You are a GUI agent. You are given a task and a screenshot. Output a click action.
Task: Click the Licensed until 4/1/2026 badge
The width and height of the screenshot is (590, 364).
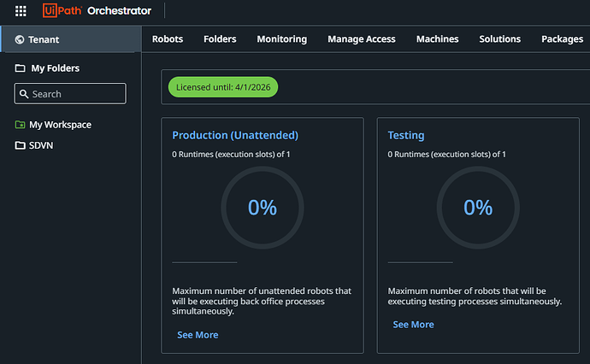(223, 87)
